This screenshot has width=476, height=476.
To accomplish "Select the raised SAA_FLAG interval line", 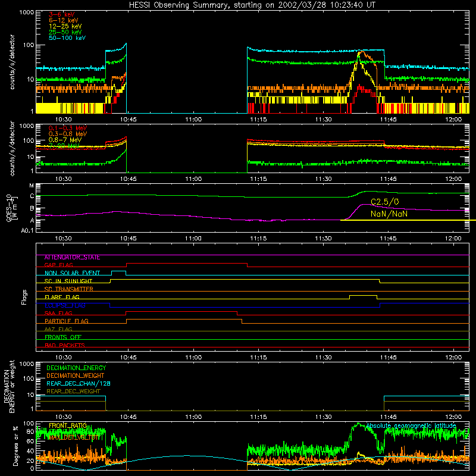I will tap(181, 311).
